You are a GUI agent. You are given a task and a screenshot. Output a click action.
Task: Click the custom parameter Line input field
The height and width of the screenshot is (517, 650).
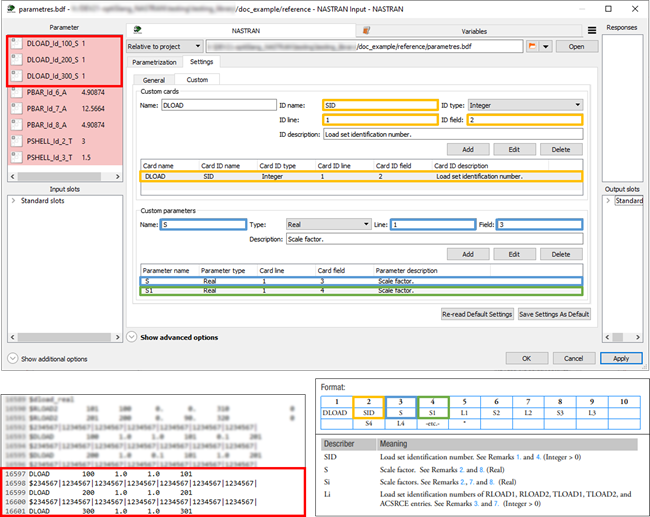coord(432,224)
